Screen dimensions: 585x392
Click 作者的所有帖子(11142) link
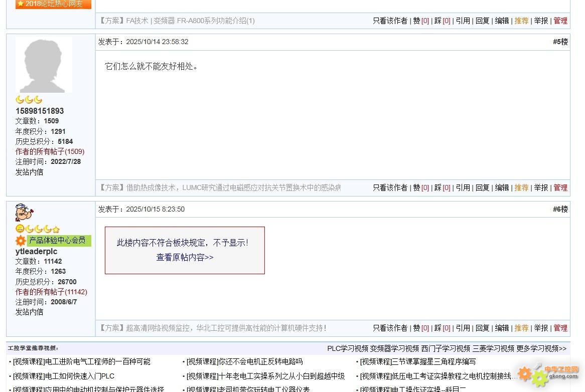click(51, 292)
